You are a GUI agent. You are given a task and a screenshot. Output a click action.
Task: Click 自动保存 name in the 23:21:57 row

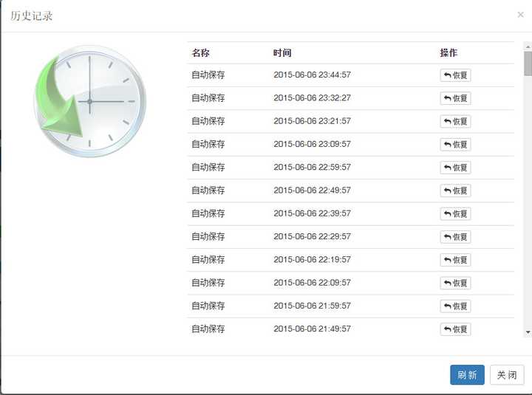(208, 120)
